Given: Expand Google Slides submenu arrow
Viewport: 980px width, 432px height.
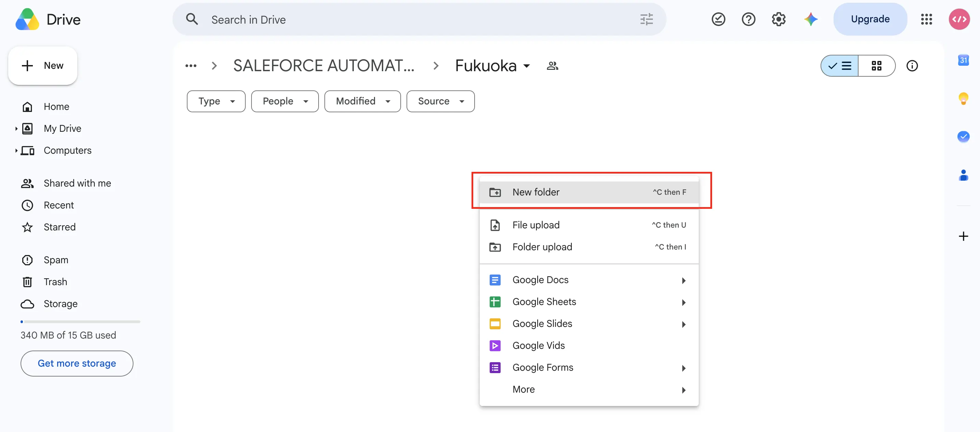Looking at the screenshot, I should coord(684,324).
